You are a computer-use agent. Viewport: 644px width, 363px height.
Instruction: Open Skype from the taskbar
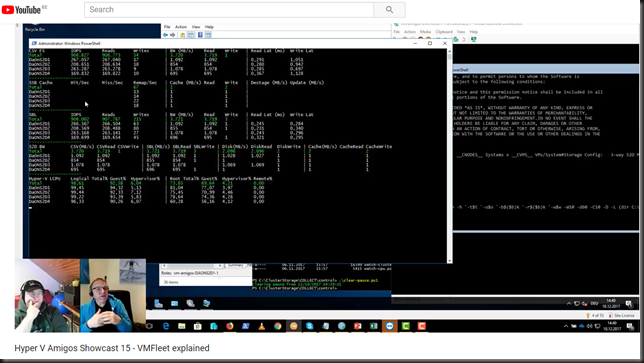coord(310,326)
